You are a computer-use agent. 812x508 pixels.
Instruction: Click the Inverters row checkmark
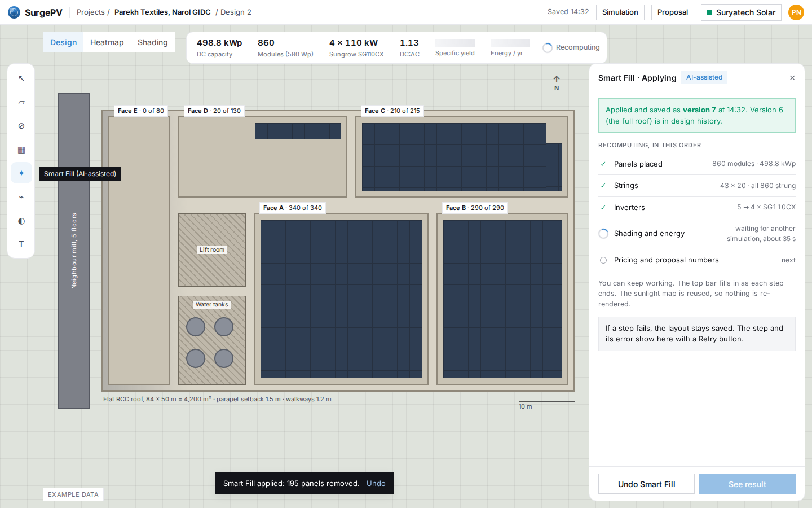pos(603,208)
